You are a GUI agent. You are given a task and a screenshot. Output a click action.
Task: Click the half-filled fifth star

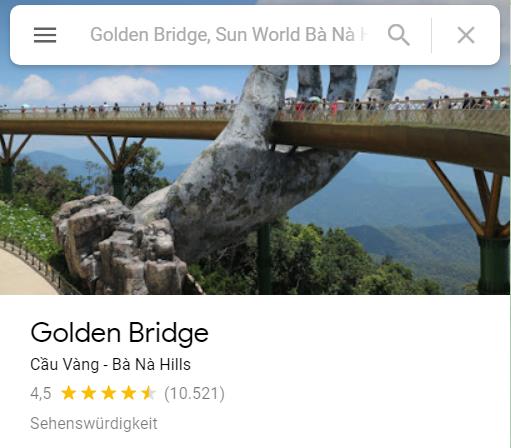[149, 393]
